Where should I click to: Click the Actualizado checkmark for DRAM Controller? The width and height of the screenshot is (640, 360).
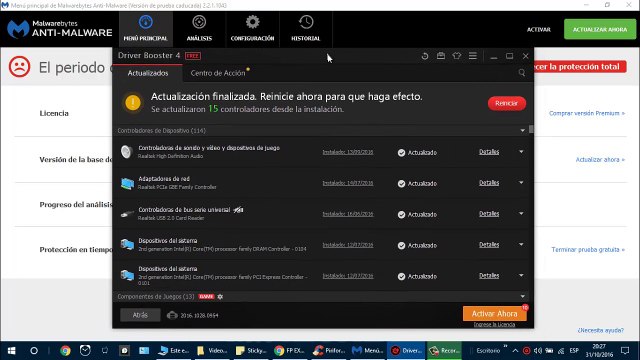pos(401,245)
